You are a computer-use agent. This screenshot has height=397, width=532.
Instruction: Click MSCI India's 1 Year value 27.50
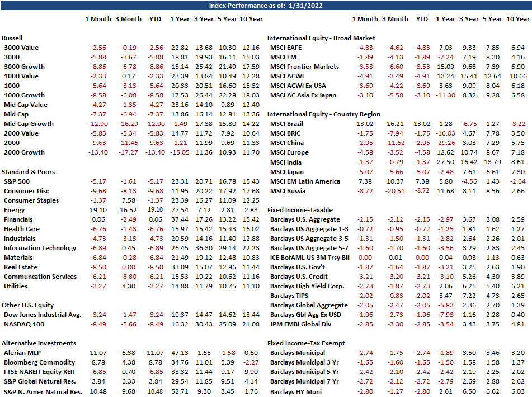pos(445,162)
